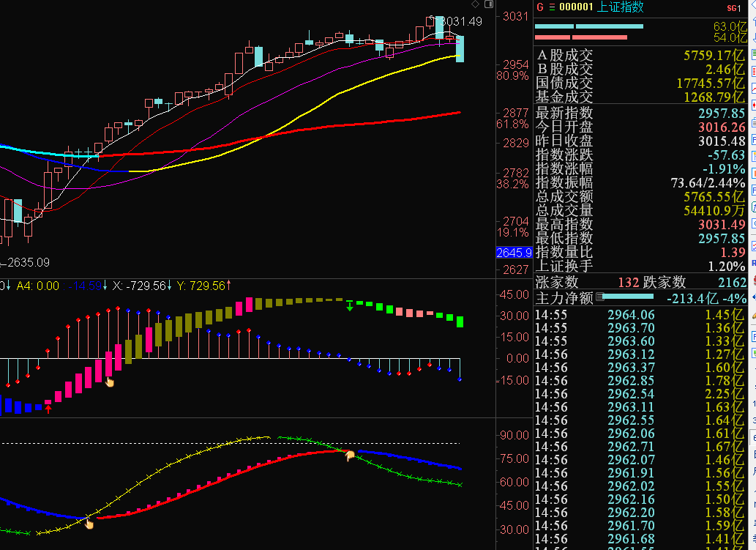The height and width of the screenshot is (550, 756).
Task: Click the 3031.49 high price label
Action: tap(461, 22)
